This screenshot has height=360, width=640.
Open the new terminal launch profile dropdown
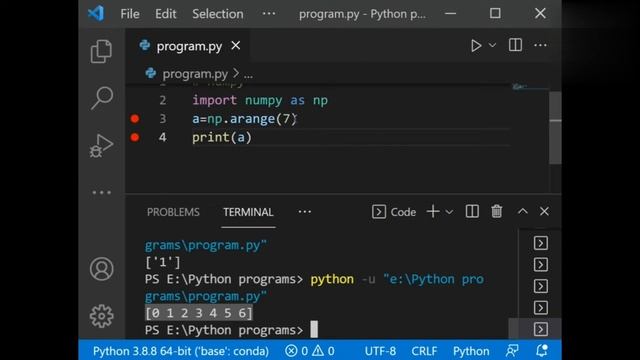(x=449, y=212)
